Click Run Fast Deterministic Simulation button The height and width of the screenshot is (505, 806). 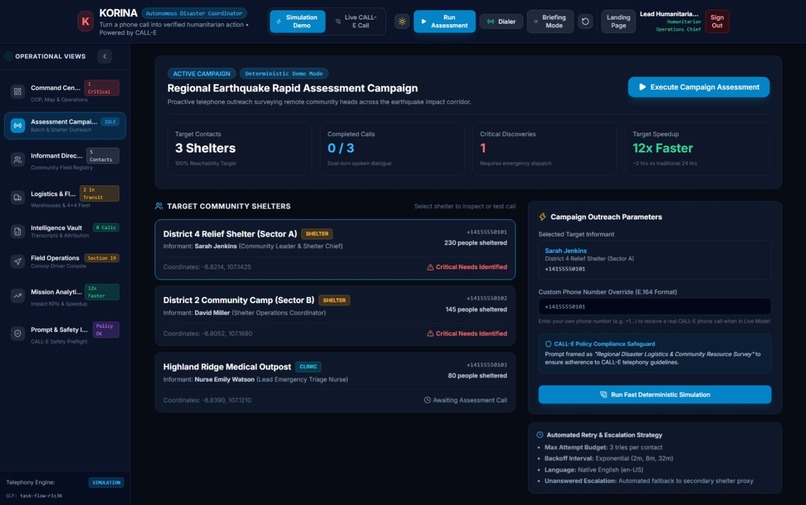654,394
